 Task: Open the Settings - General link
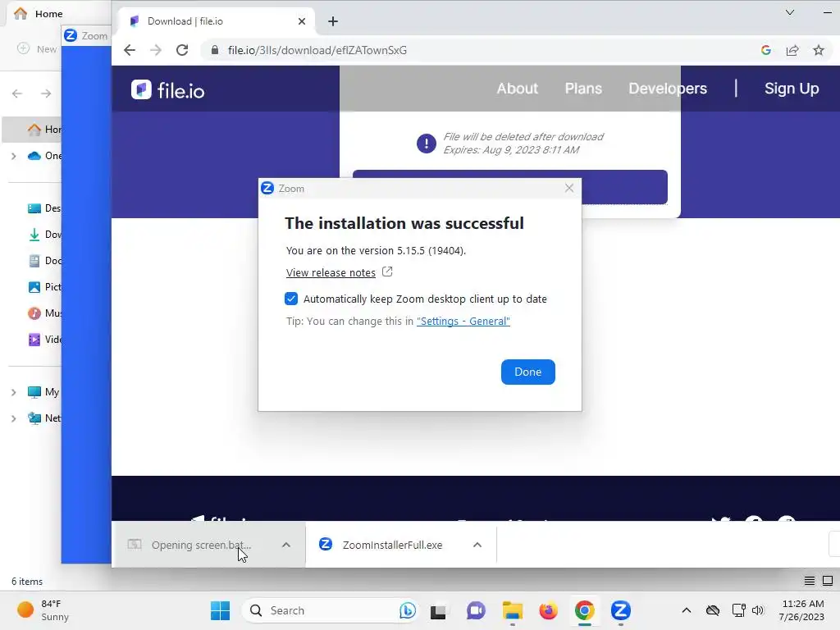(463, 322)
